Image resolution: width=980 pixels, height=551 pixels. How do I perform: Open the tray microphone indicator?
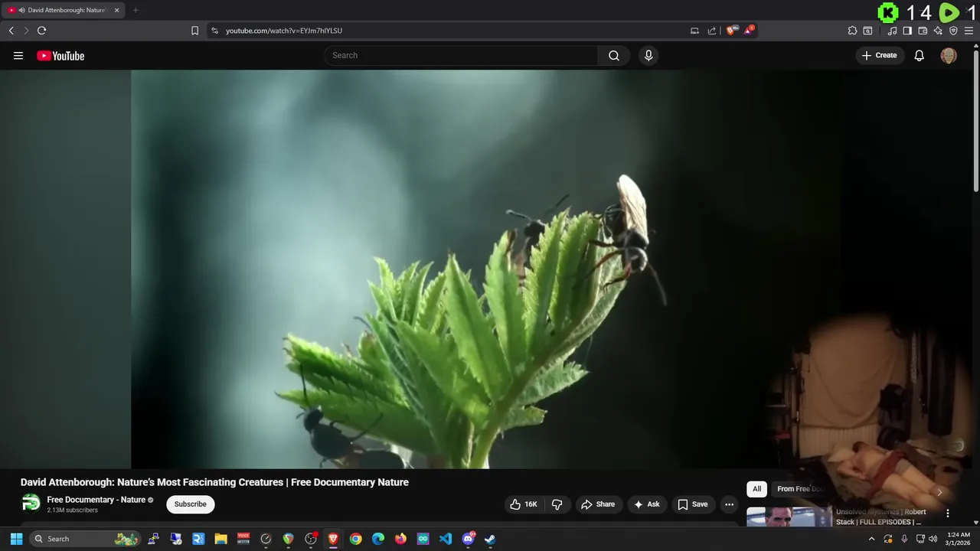(904, 539)
